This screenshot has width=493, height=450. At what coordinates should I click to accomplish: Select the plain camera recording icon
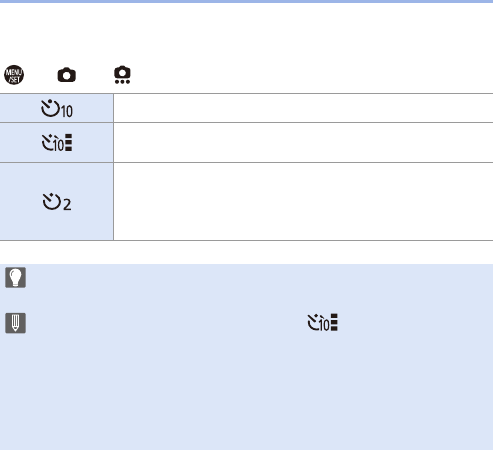(x=67, y=75)
